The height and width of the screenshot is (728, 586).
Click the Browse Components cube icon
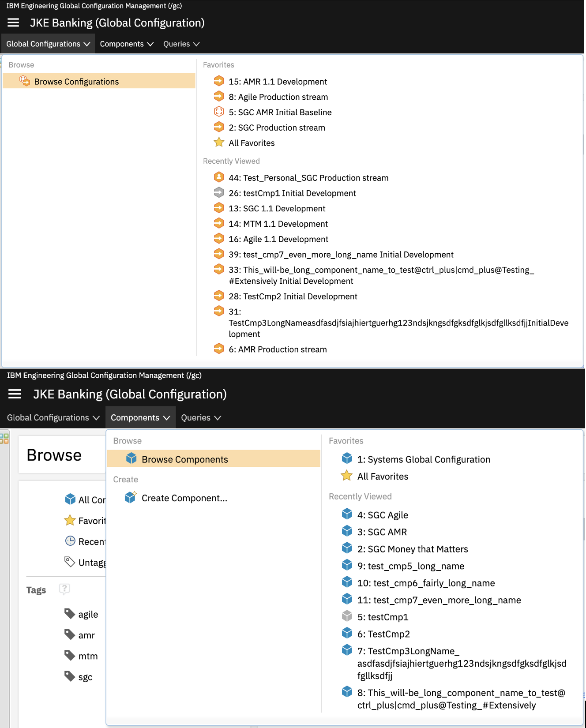coord(131,459)
